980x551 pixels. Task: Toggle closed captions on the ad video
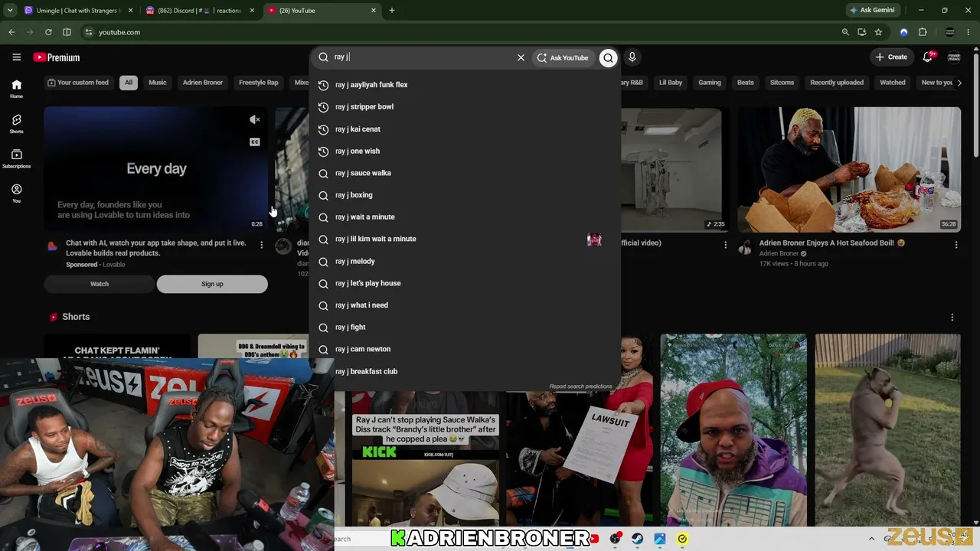click(255, 142)
